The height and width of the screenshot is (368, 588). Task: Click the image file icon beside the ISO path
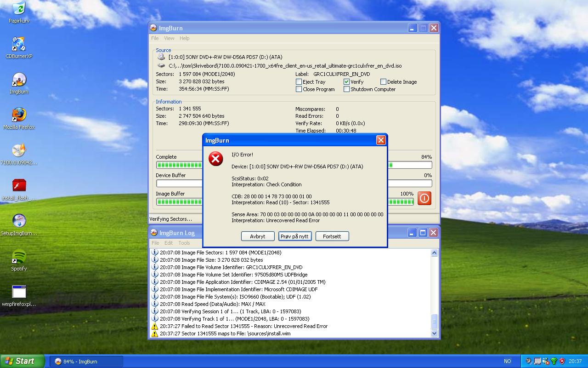point(161,66)
